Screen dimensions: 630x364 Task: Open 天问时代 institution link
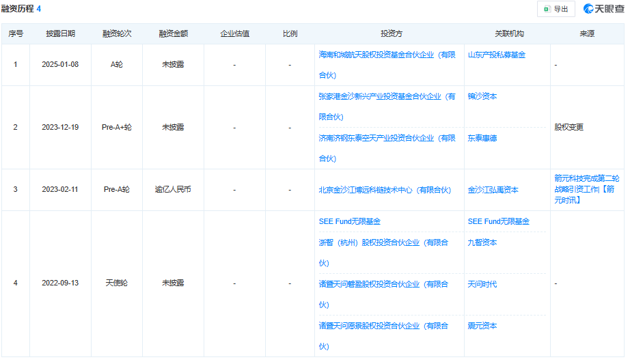point(482,284)
